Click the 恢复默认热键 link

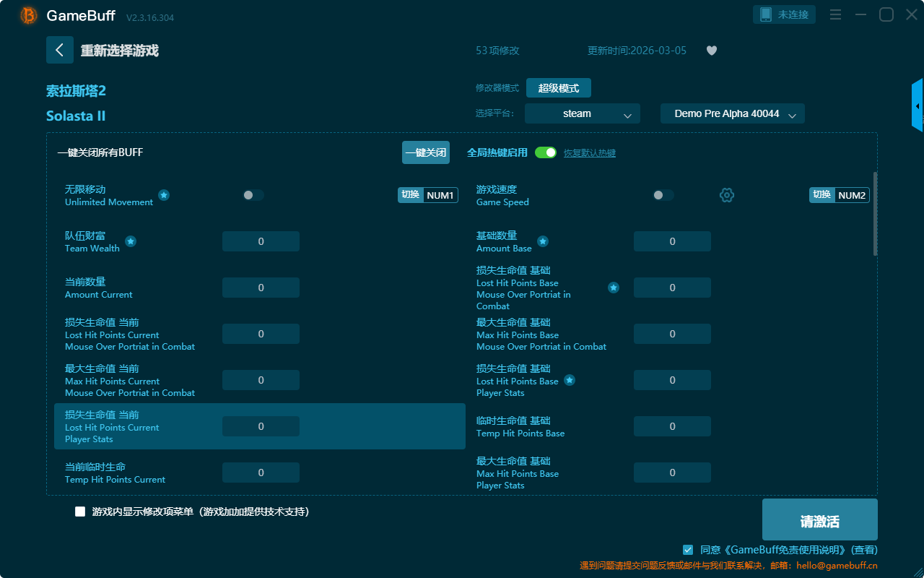(590, 153)
